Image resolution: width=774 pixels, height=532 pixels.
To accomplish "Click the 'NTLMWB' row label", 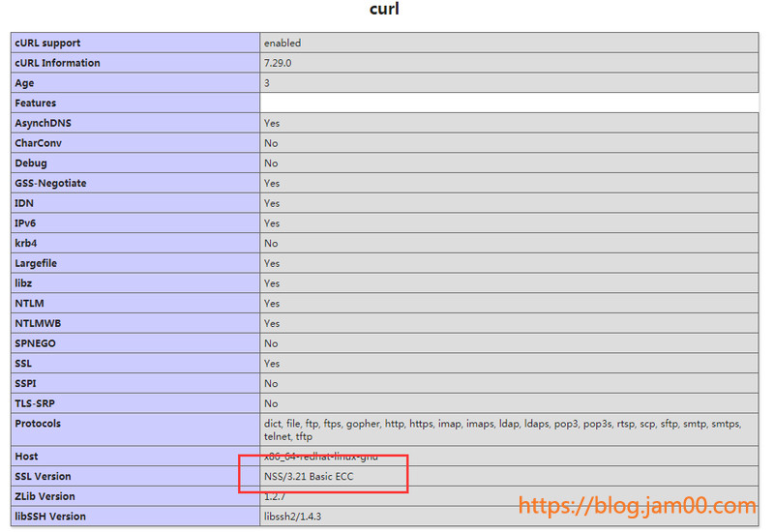I will click(x=38, y=323).
